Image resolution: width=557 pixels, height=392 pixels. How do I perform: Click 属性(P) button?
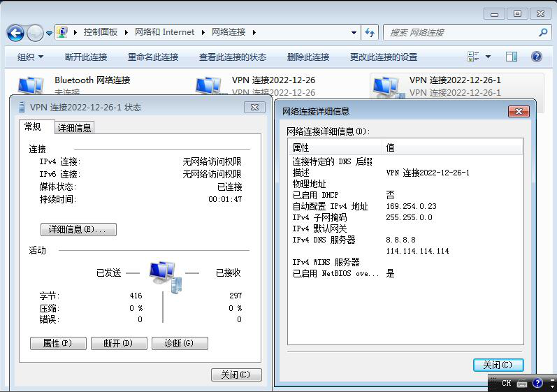pos(58,343)
